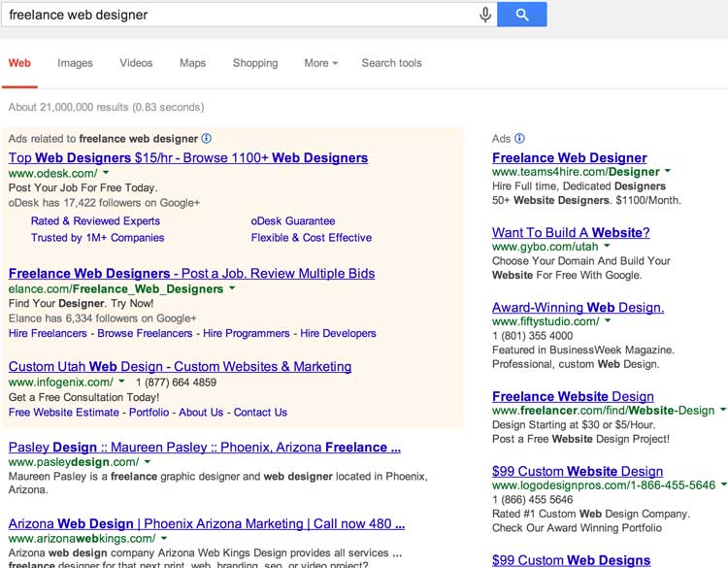Open dropdown arrow beside www.infogenix.com/

122,383
